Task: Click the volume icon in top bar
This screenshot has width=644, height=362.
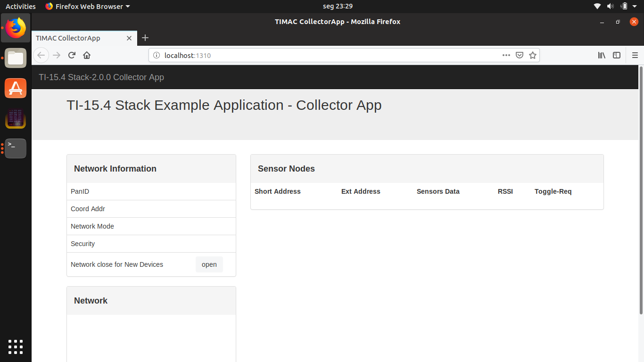Action: pos(610,6)
